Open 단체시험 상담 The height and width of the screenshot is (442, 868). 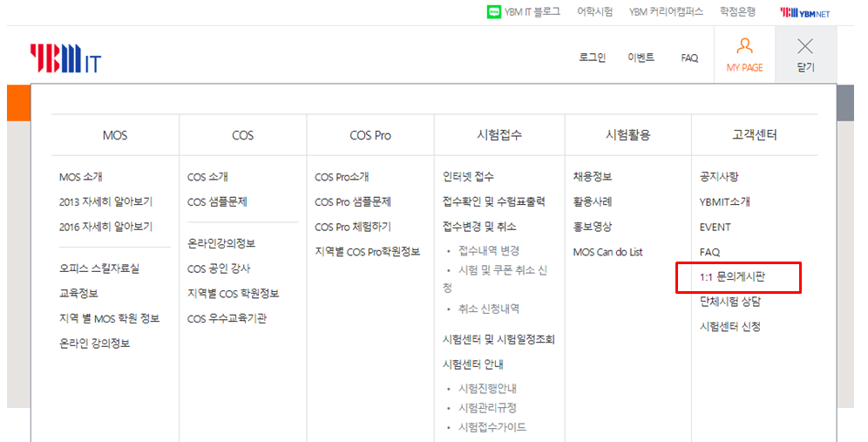point(730,302)
